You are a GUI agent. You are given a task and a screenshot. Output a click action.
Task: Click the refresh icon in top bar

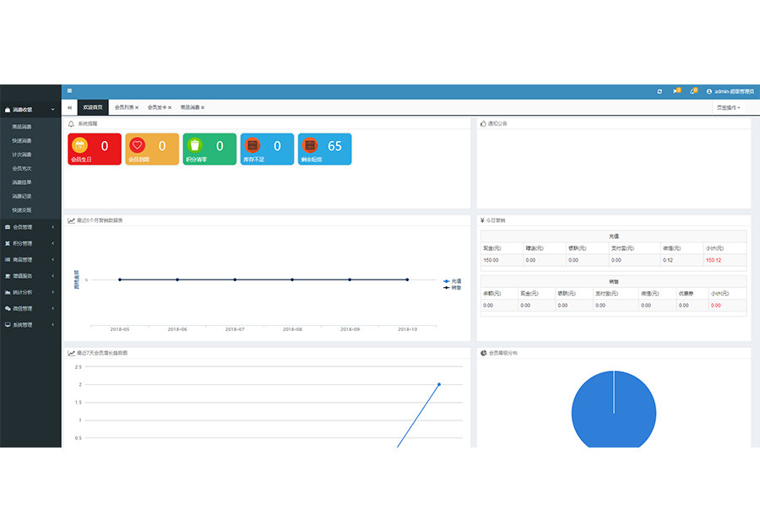(x=660, y=91)
